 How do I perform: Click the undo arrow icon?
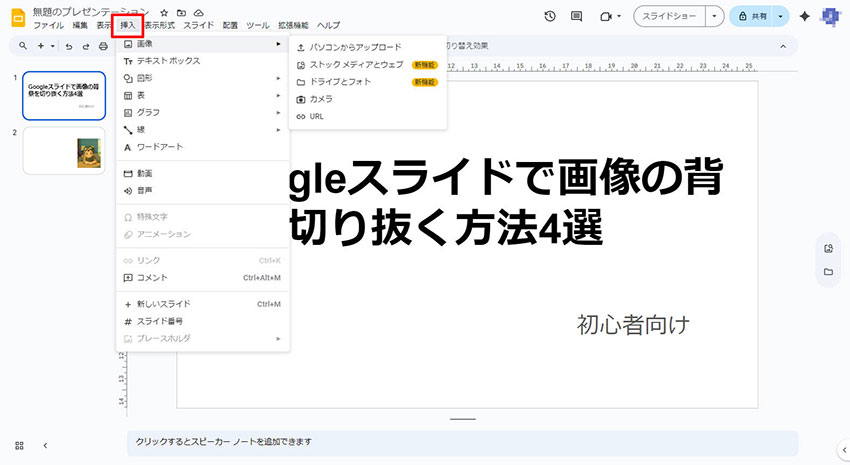[69, 46]
